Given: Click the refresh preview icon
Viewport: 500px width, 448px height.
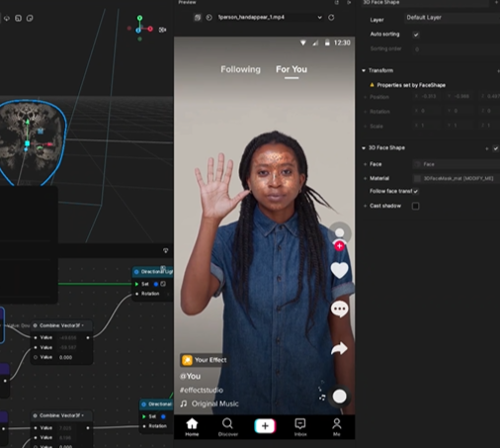Looking at the screenshot, I should tap(331, 17).
